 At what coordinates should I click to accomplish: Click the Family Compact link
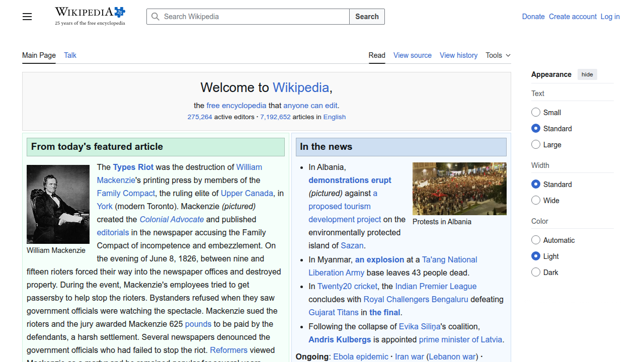(126, 193)
